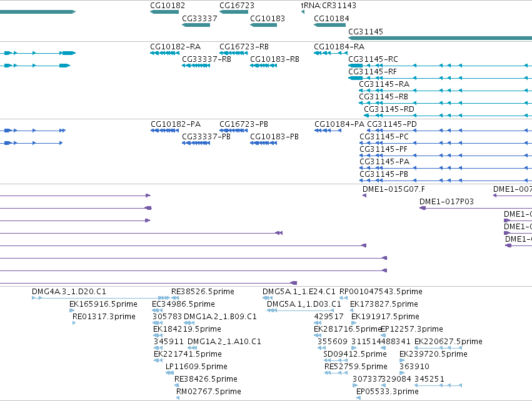
Task: Select transcript CG10183-RB
Action: 275,59
